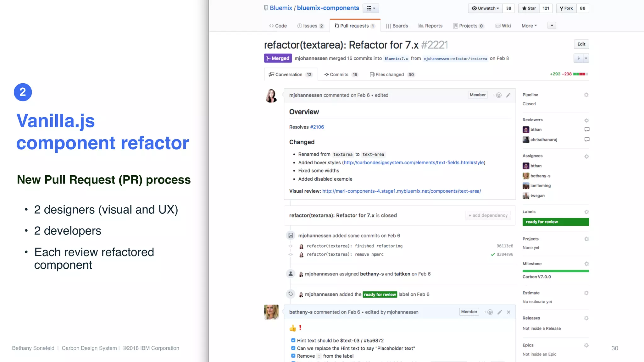This screenshot has width=644, height=362.
Task: Click the forks count 88
Action: pos(583,8)
